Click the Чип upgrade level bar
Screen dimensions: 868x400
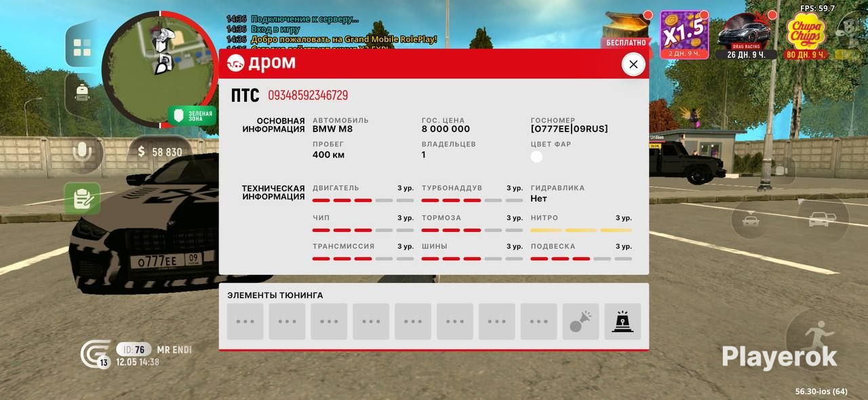click(x=363, y=230)
